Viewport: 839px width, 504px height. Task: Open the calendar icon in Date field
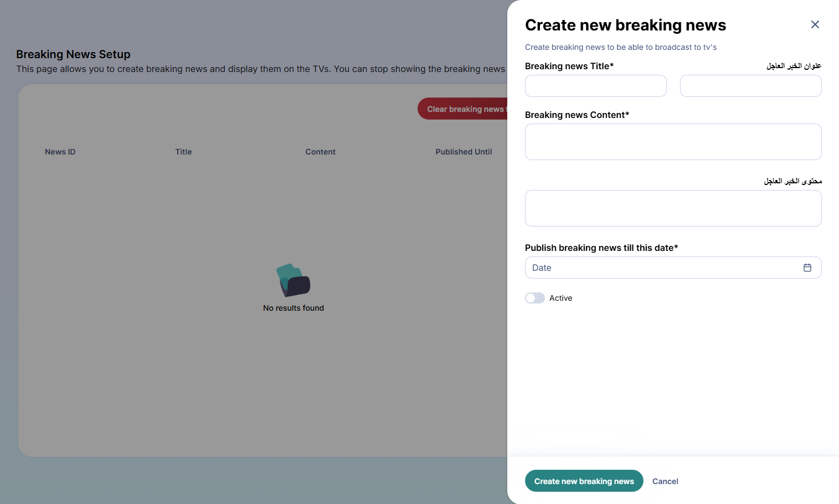point(807,268)
